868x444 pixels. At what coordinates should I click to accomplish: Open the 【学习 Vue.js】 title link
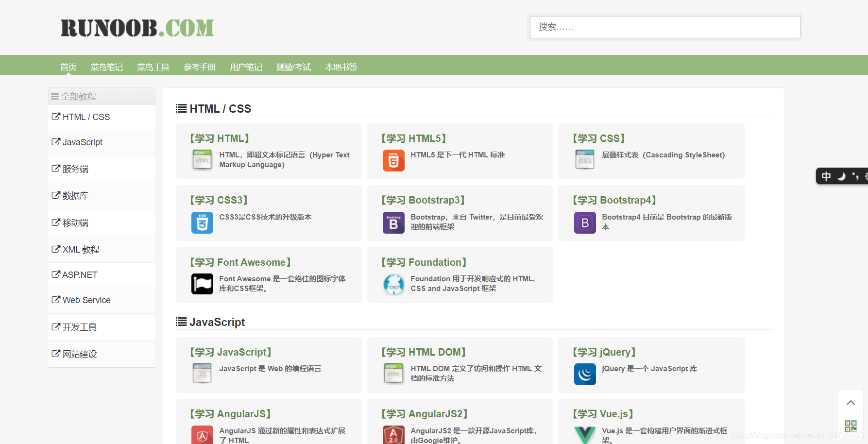coord(603,414)
